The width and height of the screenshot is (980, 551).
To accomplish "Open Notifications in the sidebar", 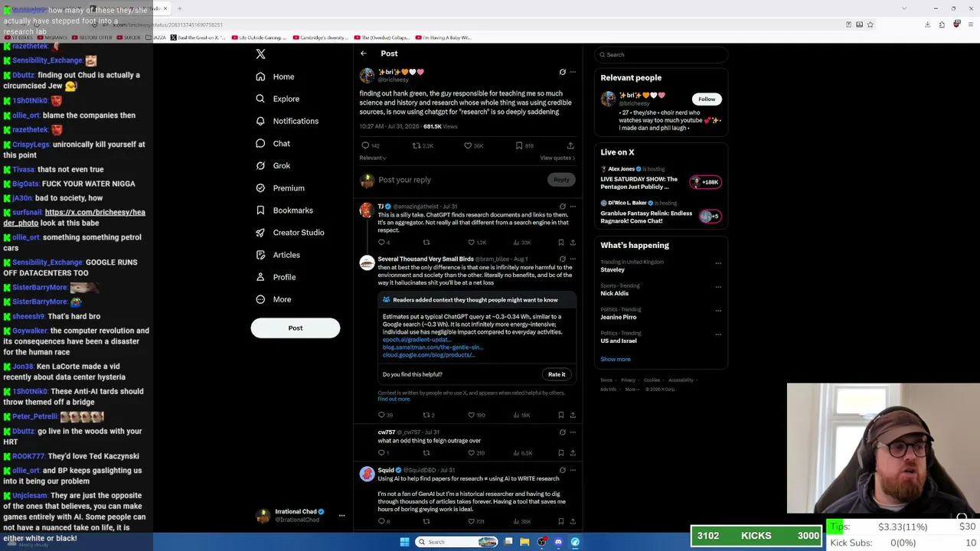I will (x=287, y=121).
